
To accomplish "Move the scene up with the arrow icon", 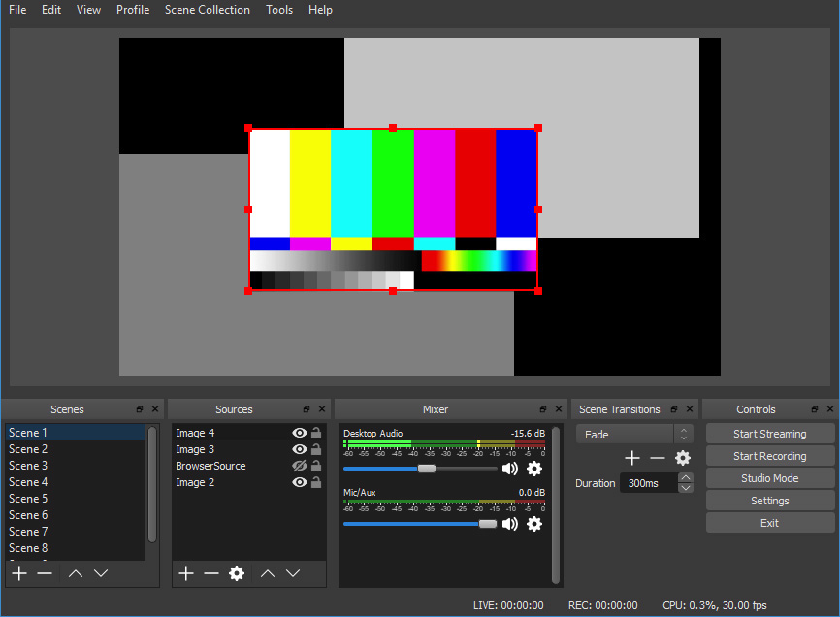I will pos(76,573).
